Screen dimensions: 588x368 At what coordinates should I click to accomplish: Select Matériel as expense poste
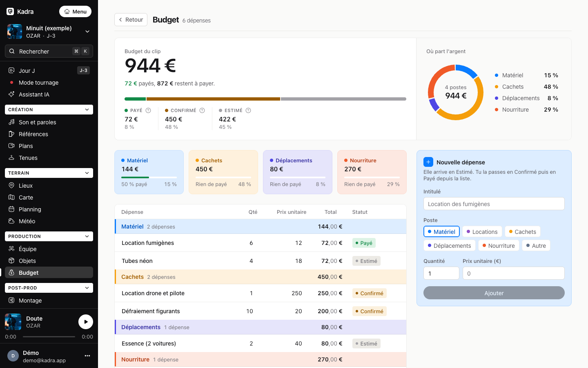[x=441, y=232]
